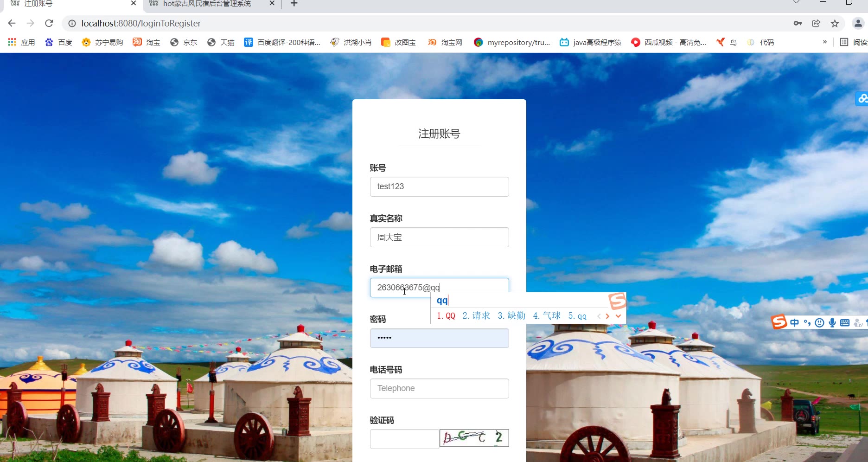The image size is (868, 462).
Task: Open the Chrome profile avatar
Action: point(858,23)
